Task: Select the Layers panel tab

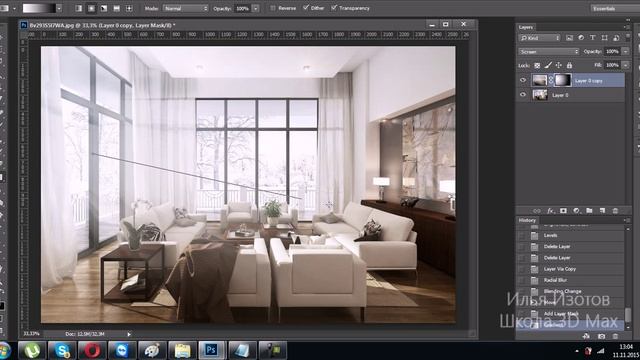Action: [x=526, y=27]
